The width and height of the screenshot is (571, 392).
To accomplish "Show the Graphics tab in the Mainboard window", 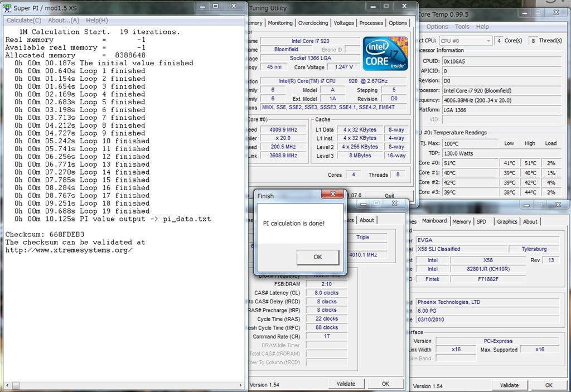I will coord(507,221).
